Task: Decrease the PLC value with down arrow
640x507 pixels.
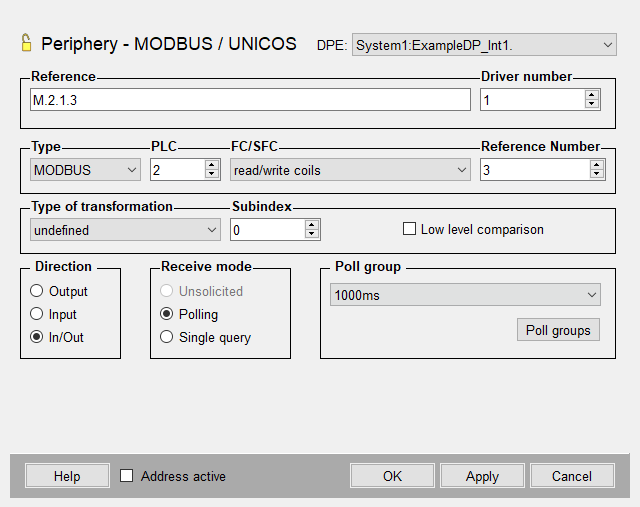Action: [x=211, y=175]
